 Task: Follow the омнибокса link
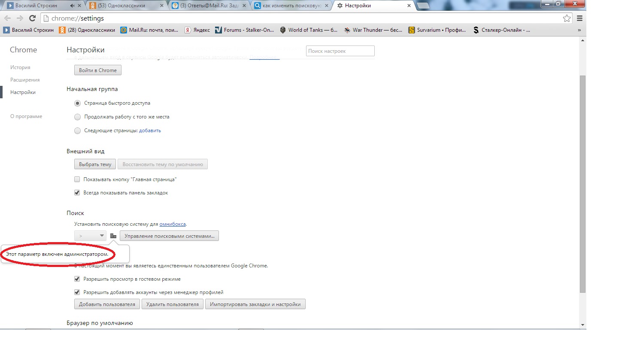(173, 224)
